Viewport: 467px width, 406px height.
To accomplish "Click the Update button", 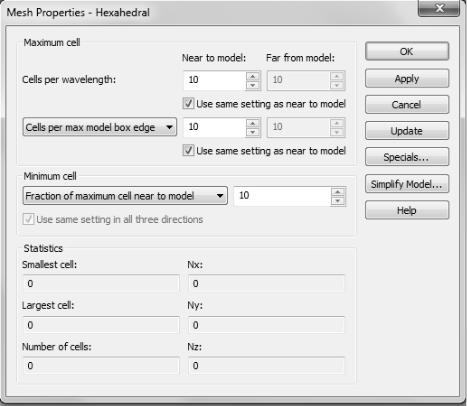I will [407, 131].
